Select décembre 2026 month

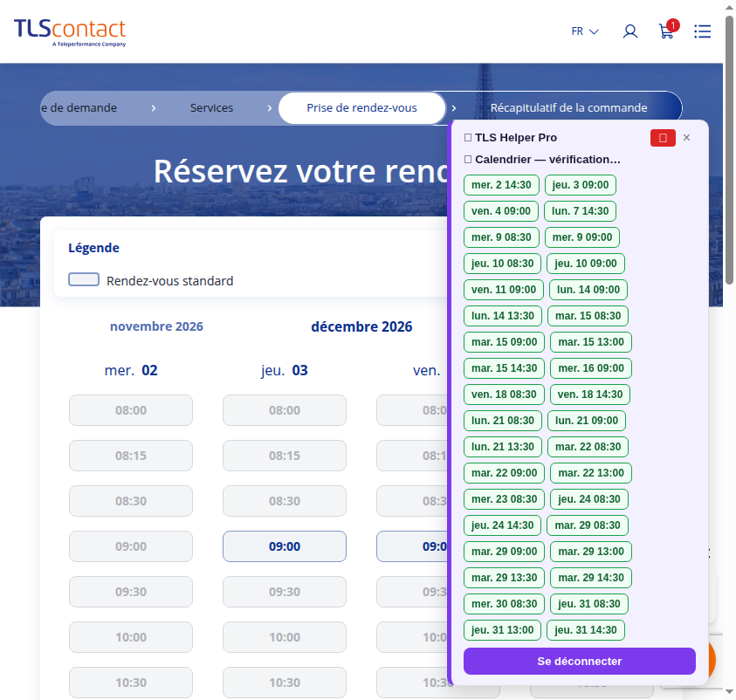[361, 326]
